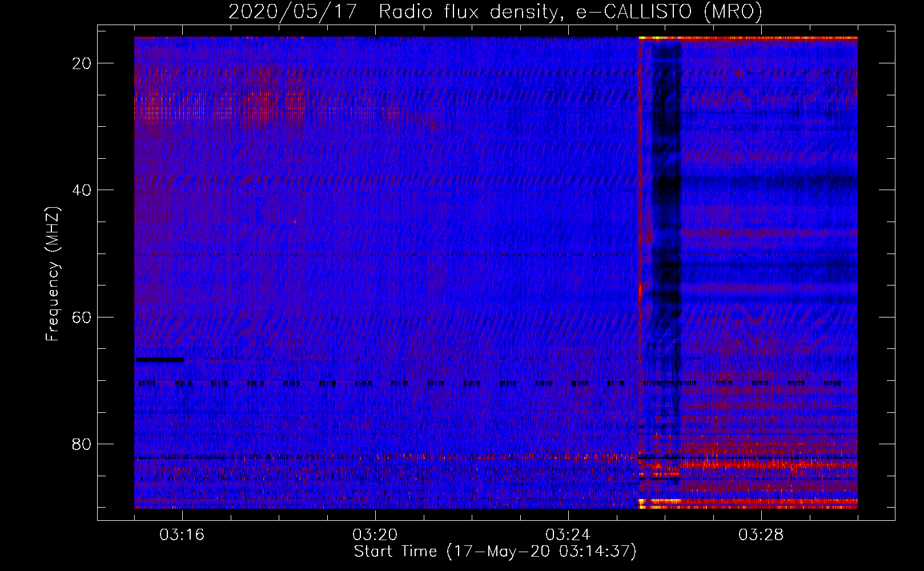Viewport: 924px width, 571px height.
Task: Click the plot title '2020/05/17 Radio flux density'
Action: click(495, 11)
